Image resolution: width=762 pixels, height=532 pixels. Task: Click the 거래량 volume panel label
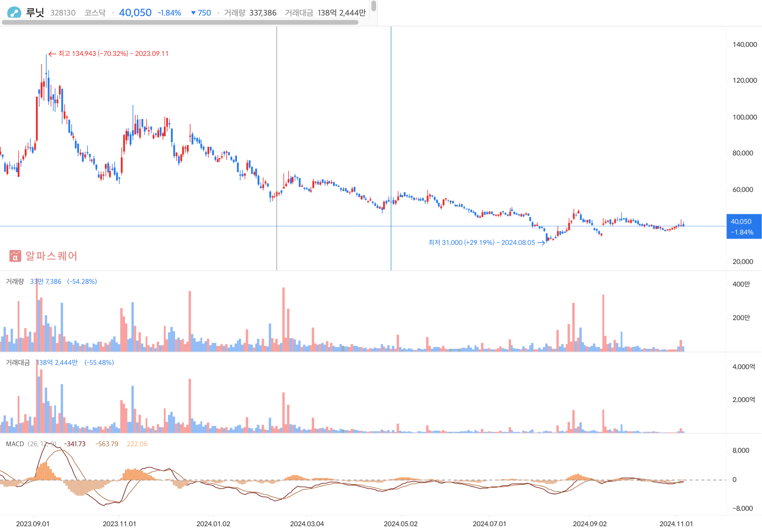click(15, 281)
